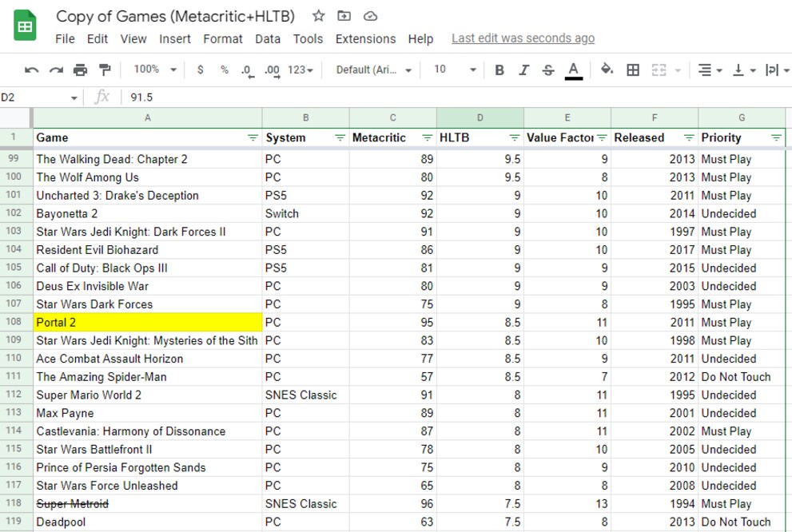
Task: Star this spreadsheet
Action: (x=318, y=16)
